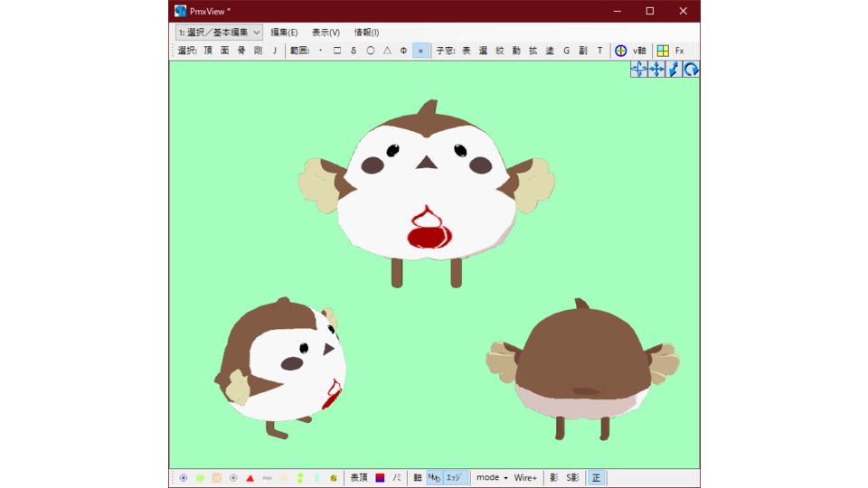Click the colored crosshair circle icon
Image resolution: width=868 pixels, height=488 pixels.
point(620,51)
